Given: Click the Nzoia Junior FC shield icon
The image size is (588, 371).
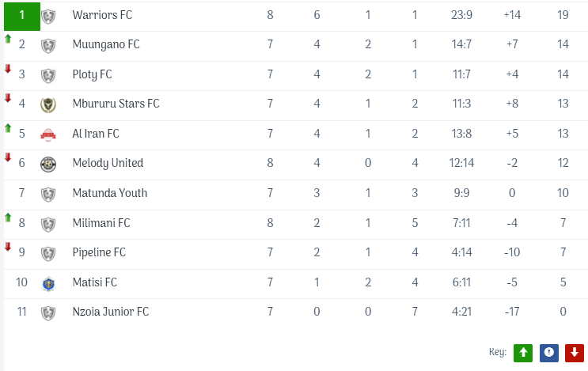Looking at the screenshot, I should [48, 312].
